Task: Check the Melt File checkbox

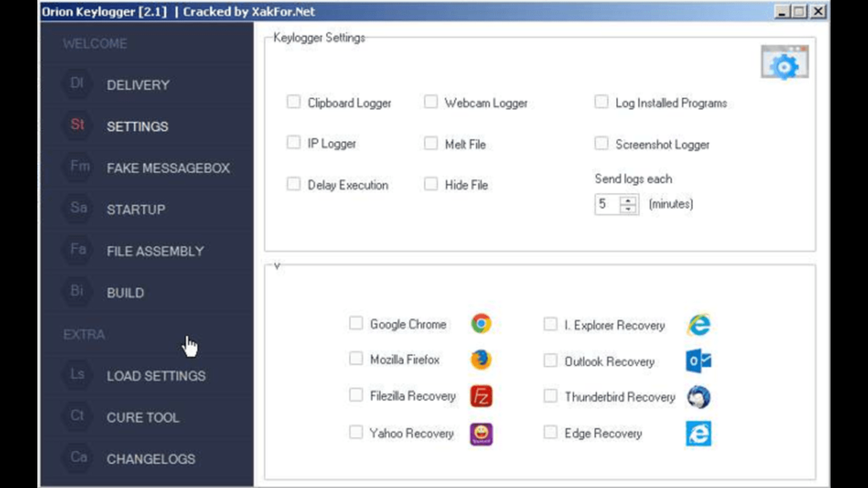Action: pos(431,143)
